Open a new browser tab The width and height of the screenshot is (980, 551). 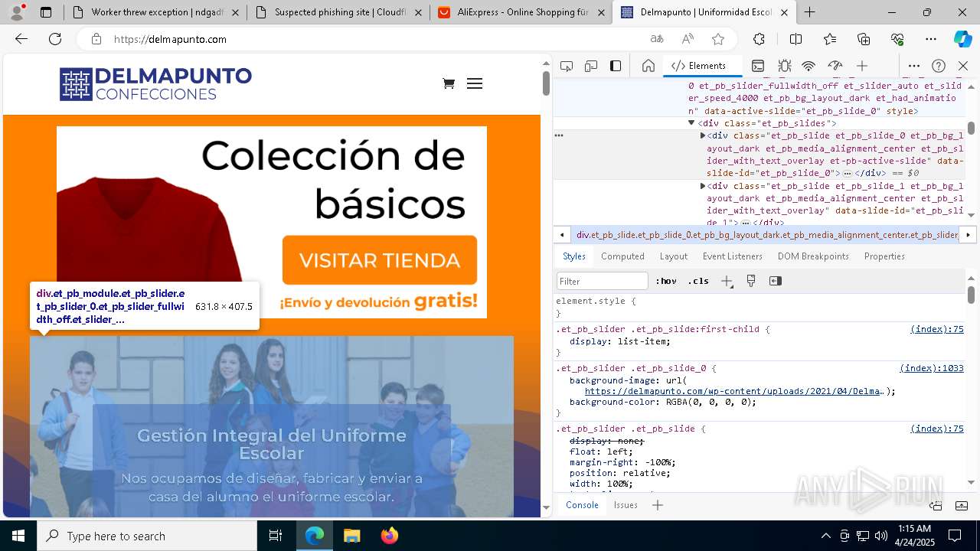[x=809, y=12]
